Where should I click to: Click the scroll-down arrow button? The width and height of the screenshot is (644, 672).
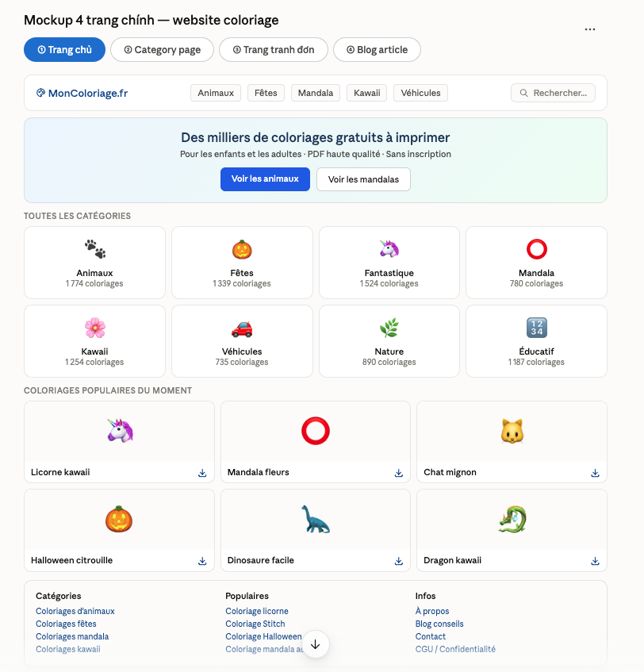(x=316, y=644)
